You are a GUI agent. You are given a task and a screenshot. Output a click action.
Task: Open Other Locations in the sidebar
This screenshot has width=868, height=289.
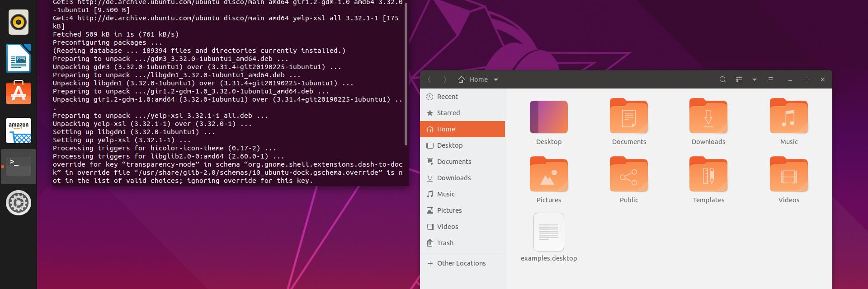coord(462,263)
